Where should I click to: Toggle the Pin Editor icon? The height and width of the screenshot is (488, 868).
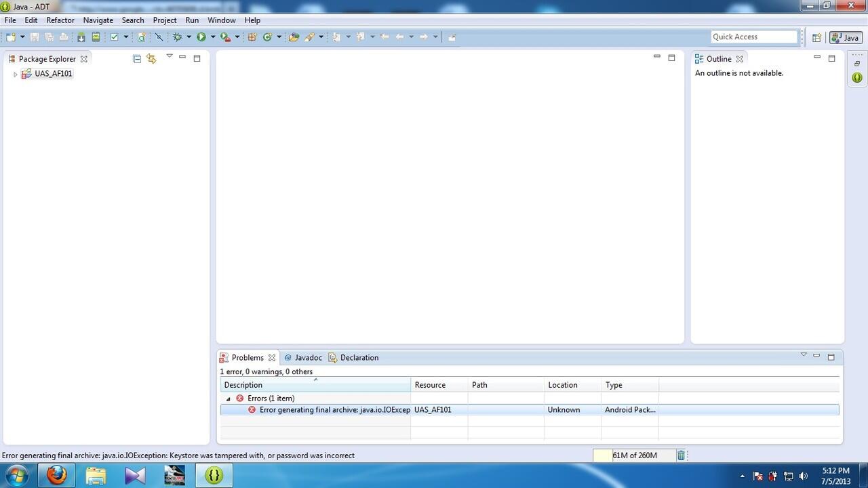452,37
